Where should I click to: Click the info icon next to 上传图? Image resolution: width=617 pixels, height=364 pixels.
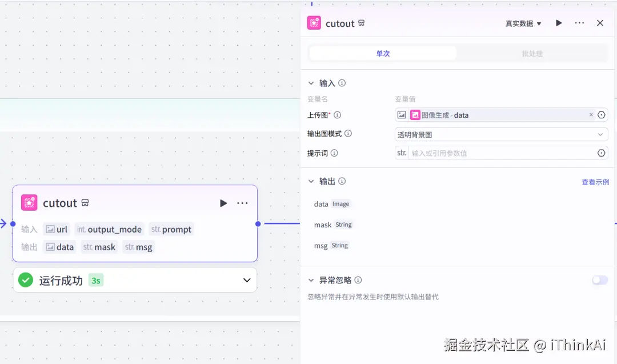click(x=337, y=115)
